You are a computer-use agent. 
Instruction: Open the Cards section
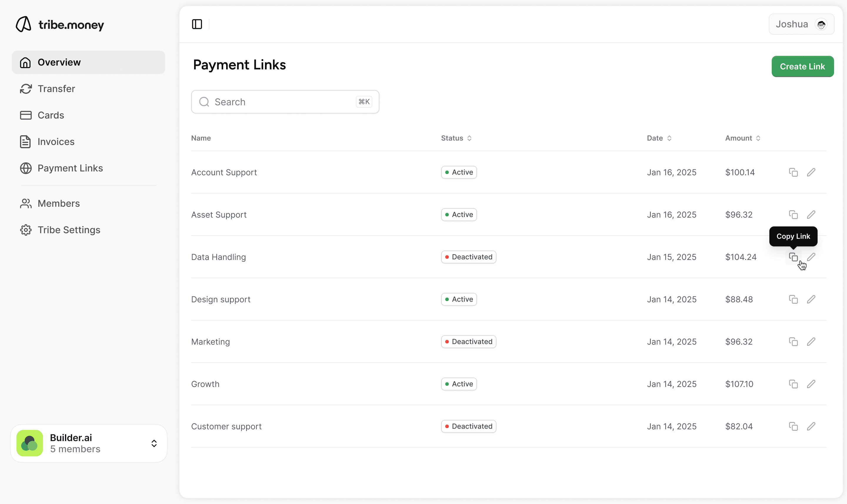point(51,115)
